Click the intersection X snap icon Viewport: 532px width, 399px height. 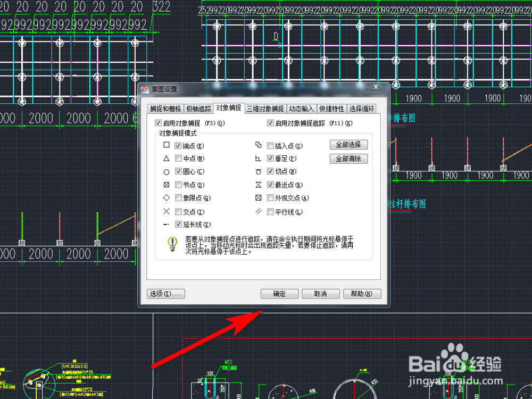coord(166,212)
